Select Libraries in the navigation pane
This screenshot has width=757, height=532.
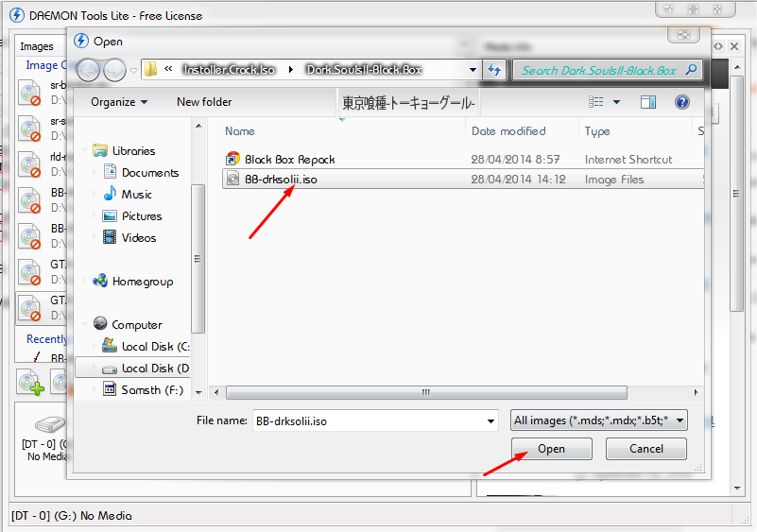pos(134,151)
